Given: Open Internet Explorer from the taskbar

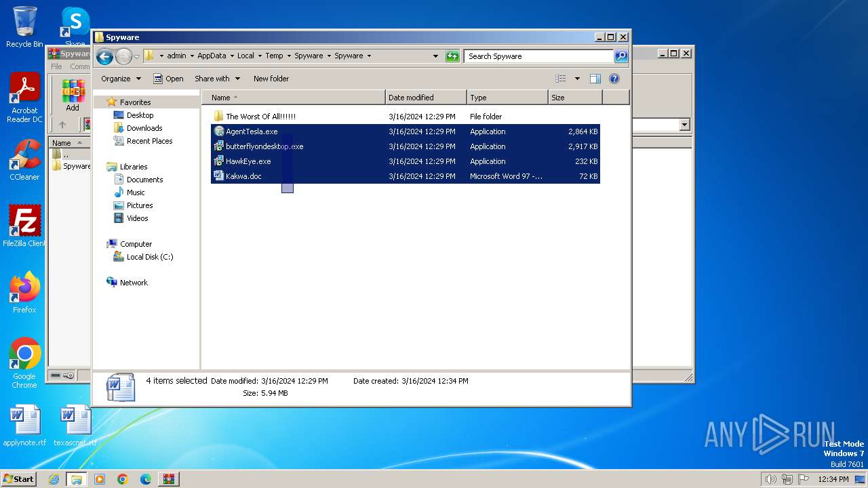Looking at the screenshot, I should [x=54, y=479].
